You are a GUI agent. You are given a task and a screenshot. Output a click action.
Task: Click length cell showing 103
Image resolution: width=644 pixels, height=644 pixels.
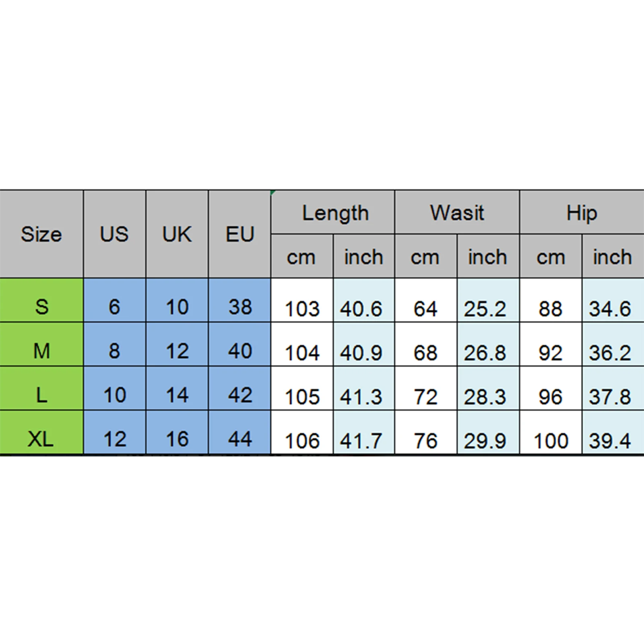click(x=302, y=300)
